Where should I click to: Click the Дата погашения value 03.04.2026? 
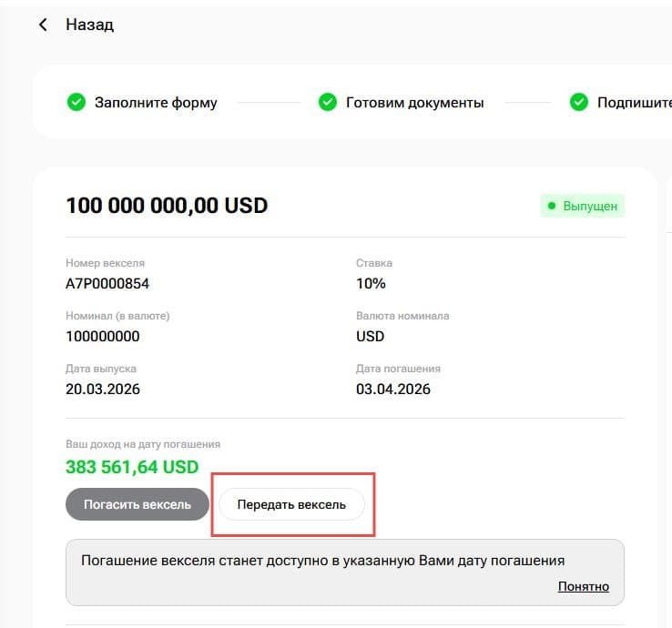pos(393,389)
